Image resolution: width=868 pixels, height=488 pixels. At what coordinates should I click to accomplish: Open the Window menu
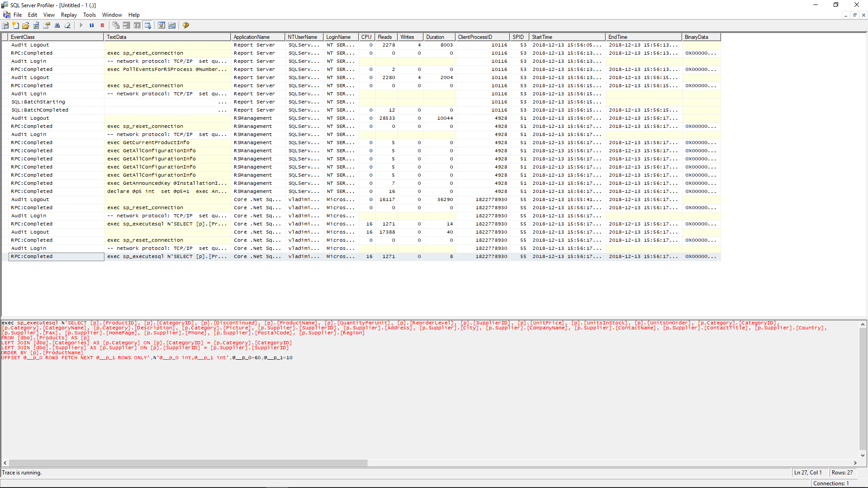pyautogui.click(x=112, y=15)
